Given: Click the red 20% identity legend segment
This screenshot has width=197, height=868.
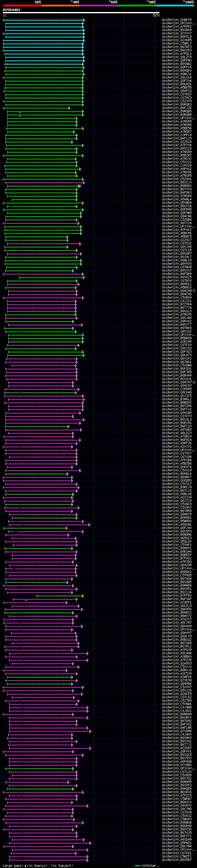Looking at the screenshot, I should (22, 6).
